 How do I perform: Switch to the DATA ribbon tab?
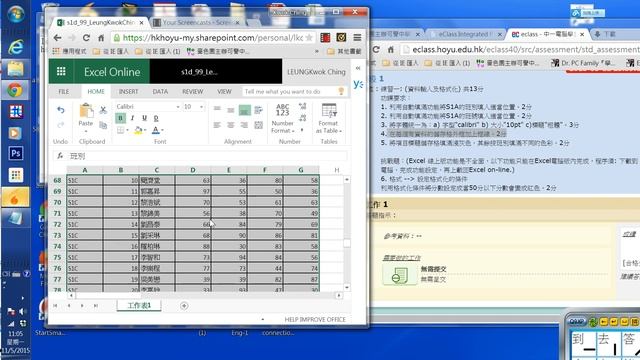160,91
